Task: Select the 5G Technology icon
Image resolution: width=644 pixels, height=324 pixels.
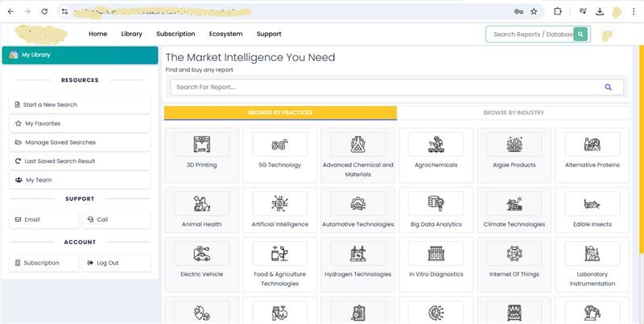Action: [279, 145]
